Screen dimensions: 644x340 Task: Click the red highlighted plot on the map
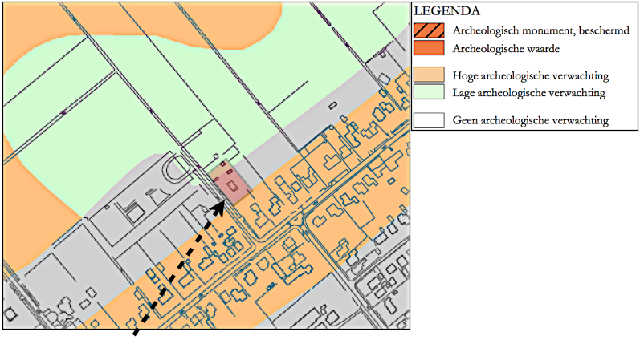click(230, 182)
